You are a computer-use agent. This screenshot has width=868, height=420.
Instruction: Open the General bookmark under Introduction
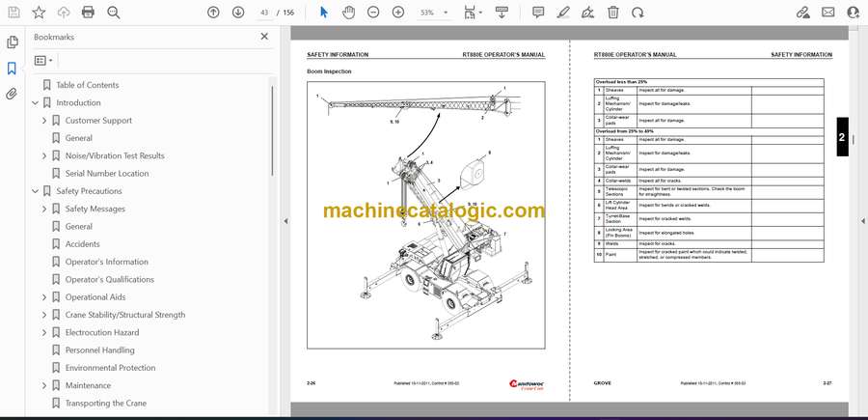tap(79, 138)
